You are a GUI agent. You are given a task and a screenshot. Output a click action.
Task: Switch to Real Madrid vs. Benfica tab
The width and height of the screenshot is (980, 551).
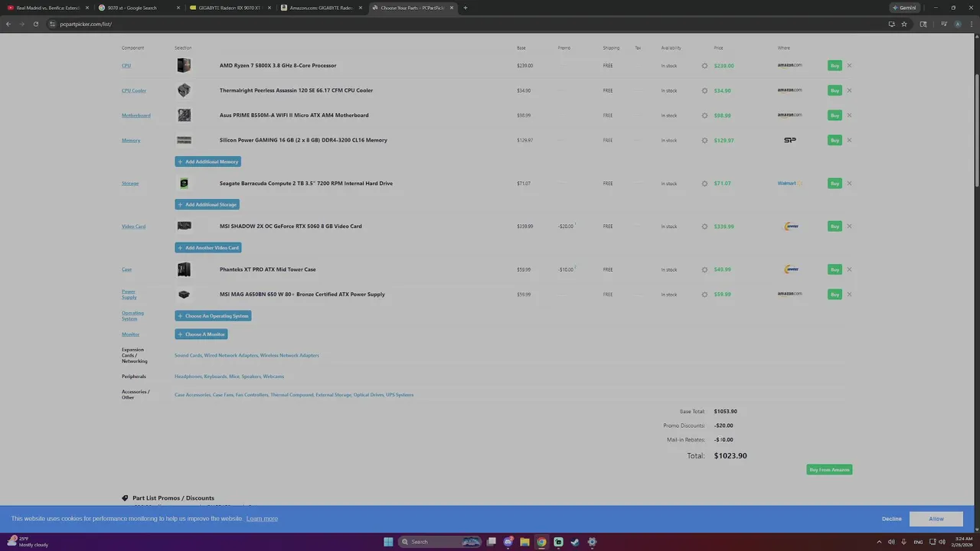click(47, 8)
